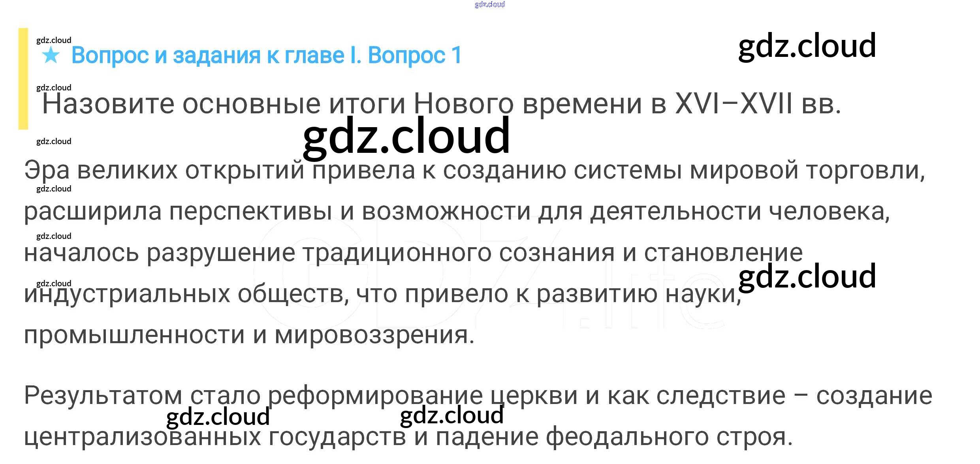Click the blue star icon beside heading
The height and width of the screenshot is (464, 980).
click(x=51, y=55)
